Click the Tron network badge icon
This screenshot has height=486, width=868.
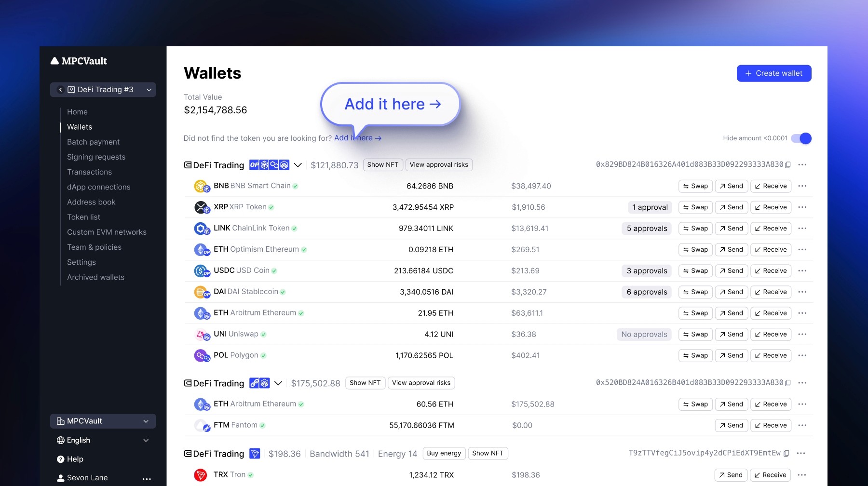pyautogui.click(x=255, y=454)
